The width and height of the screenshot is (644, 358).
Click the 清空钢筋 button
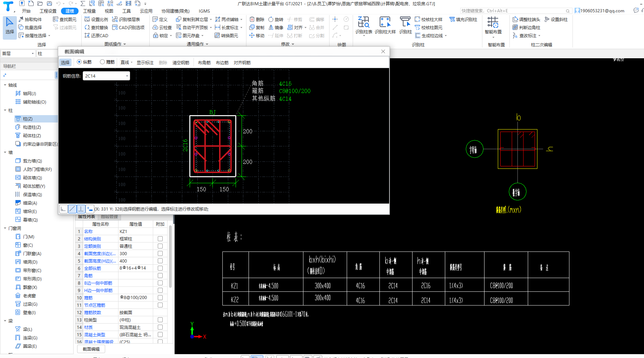(x=181, y=62)
